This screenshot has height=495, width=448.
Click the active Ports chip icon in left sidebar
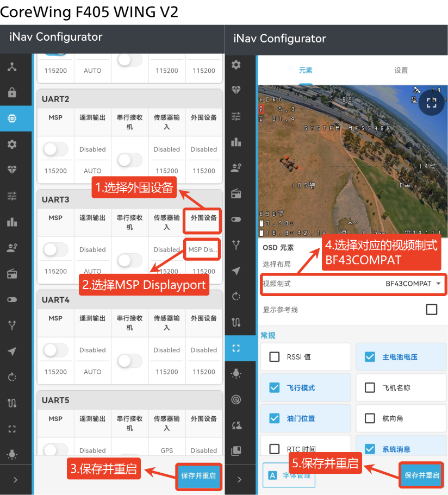coord(12,118)
